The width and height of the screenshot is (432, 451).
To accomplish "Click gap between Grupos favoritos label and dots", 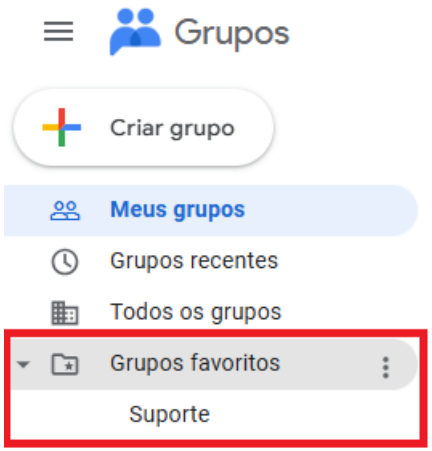I will click(330, 364).
